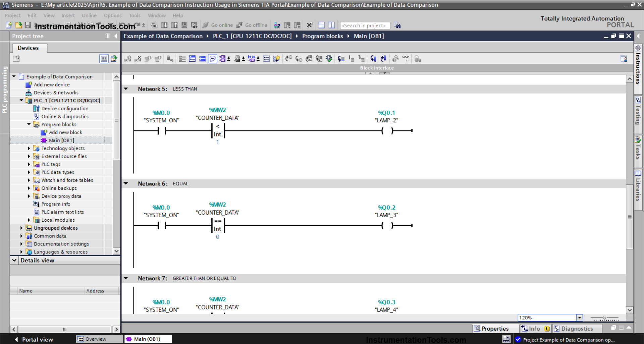Image resolution: width=644 pixels, height=344 pixels.
Task: Click the Search in project input field
Action: pyautogui.click(x=365, y=25)
